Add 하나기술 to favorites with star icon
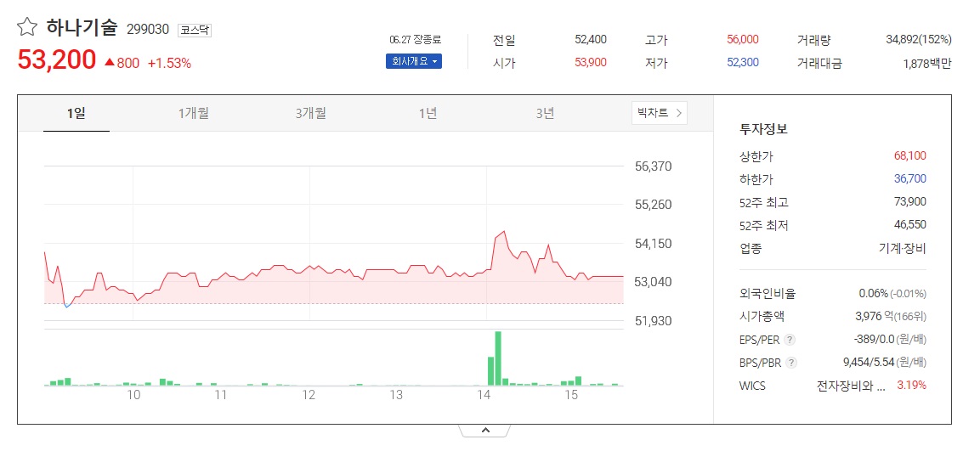Screen dimensions: 980x451 click(x=27, y=27)
